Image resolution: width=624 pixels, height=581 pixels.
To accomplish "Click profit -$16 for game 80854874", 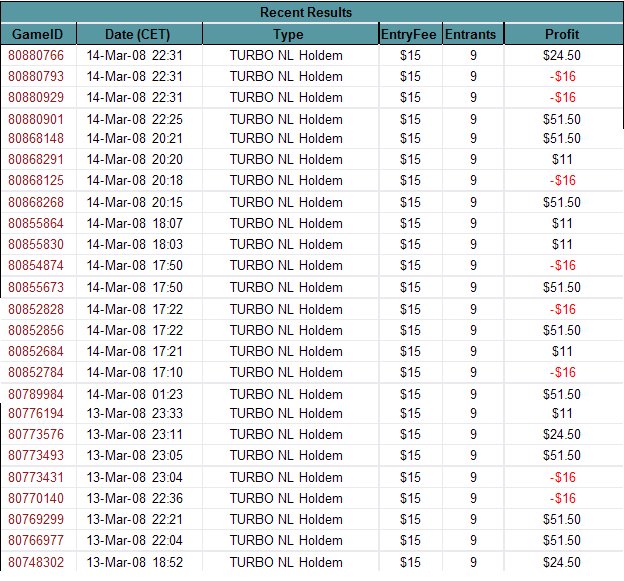I will click(563, 265).
